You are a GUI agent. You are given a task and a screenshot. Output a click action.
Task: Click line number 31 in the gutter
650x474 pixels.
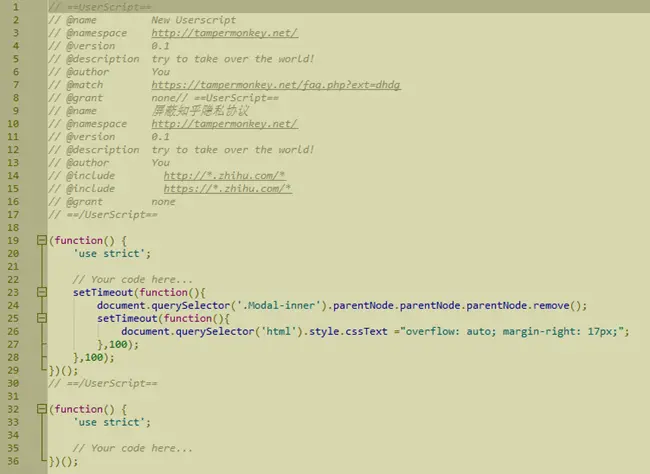pyautogui.click(x=13, y=396)
